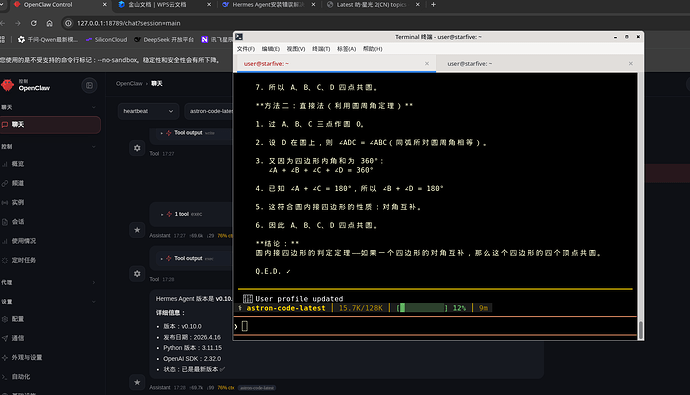Screen dimensions: 690x395
Task: Click the OpenClaw red logo icon
Action: 7,85
